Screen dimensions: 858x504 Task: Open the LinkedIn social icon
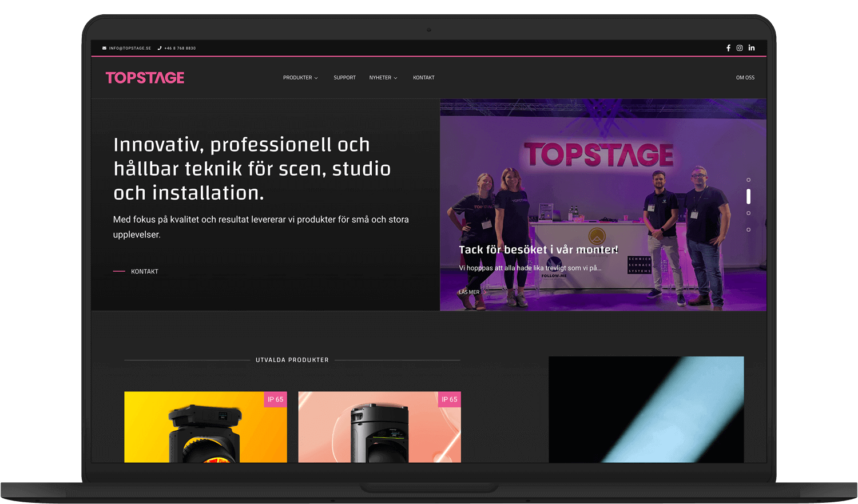pyautogui.click(x=752, y=48)
